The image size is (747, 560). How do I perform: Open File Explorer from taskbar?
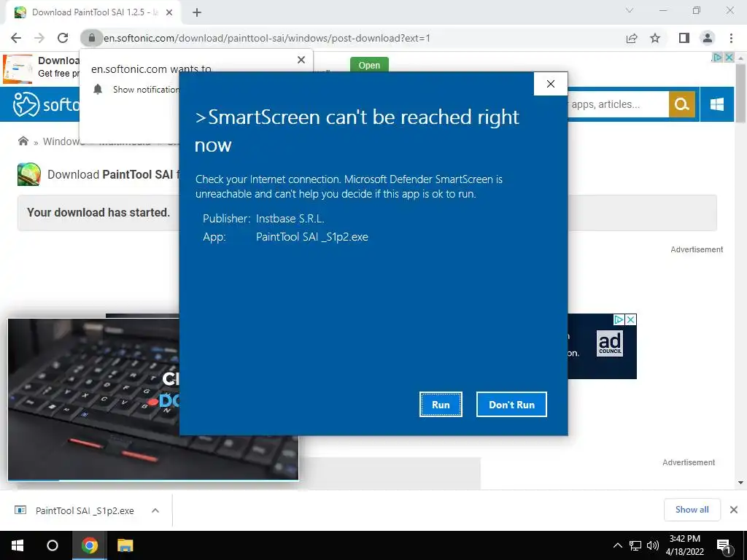[125, 545]
